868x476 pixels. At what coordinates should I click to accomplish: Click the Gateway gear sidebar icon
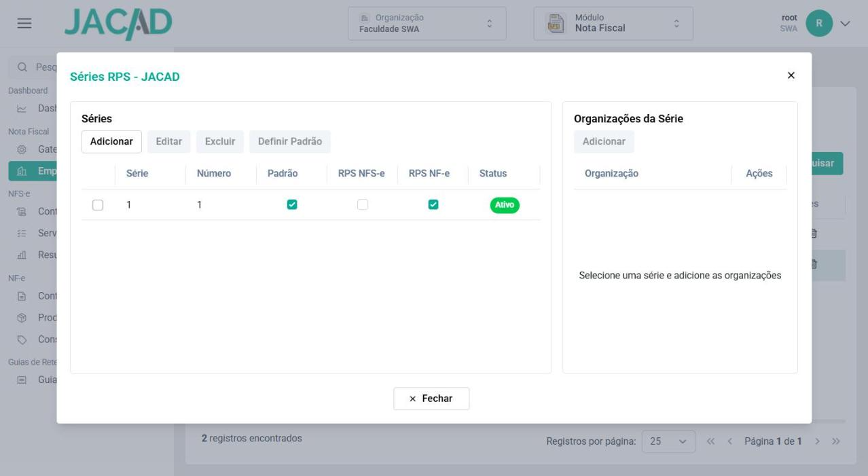pos(22,149)
